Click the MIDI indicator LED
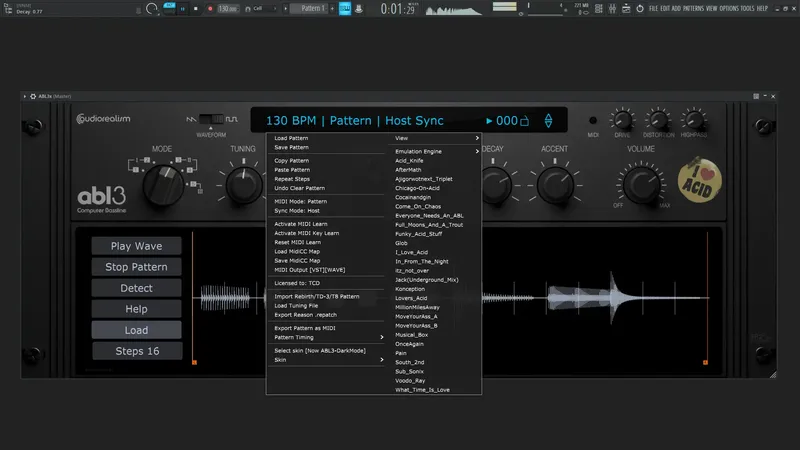This screenshot has height=450, width=800. click(x=592, y=120)
